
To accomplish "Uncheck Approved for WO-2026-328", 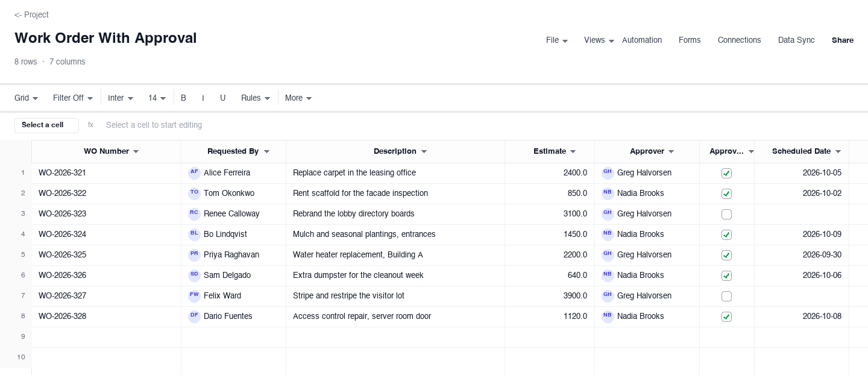I will pos(726,317).
